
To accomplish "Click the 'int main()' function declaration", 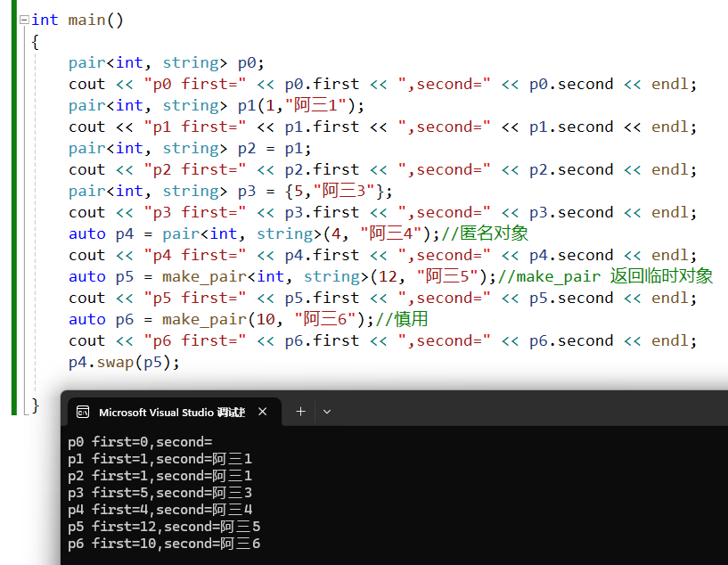I will [78, 20].
